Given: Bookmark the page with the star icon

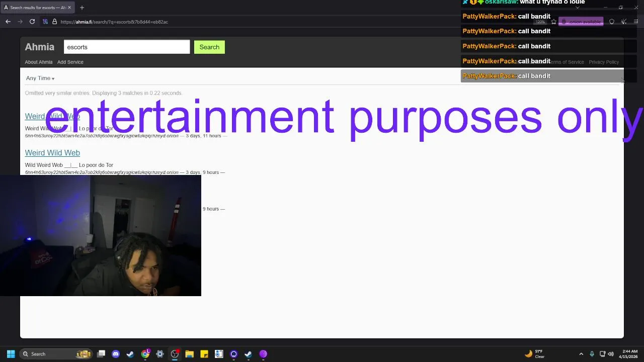Looking at the screenshot, I should (553, 22).
